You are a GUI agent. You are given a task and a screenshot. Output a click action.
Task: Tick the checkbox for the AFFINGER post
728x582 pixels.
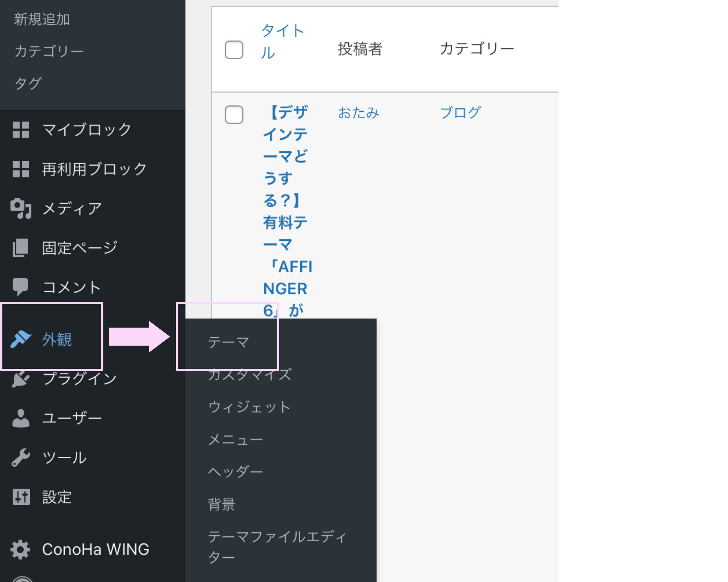tap(234, 115)
